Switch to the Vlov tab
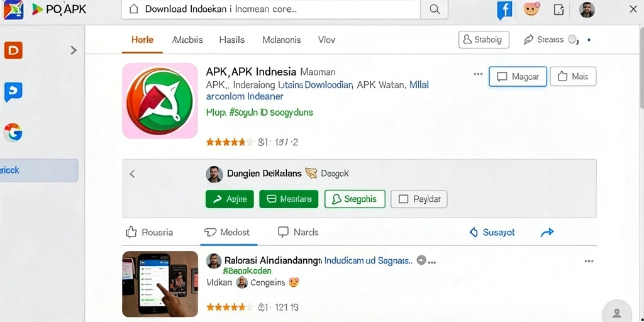This screenshot has height=322, width=644. click(x=326, y=40)
